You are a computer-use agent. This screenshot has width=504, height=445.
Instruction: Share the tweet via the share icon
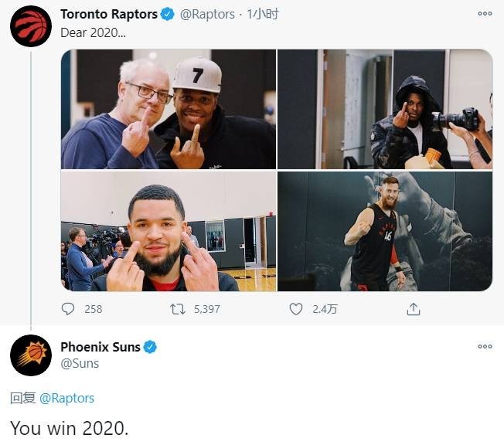tap(414, 309)
